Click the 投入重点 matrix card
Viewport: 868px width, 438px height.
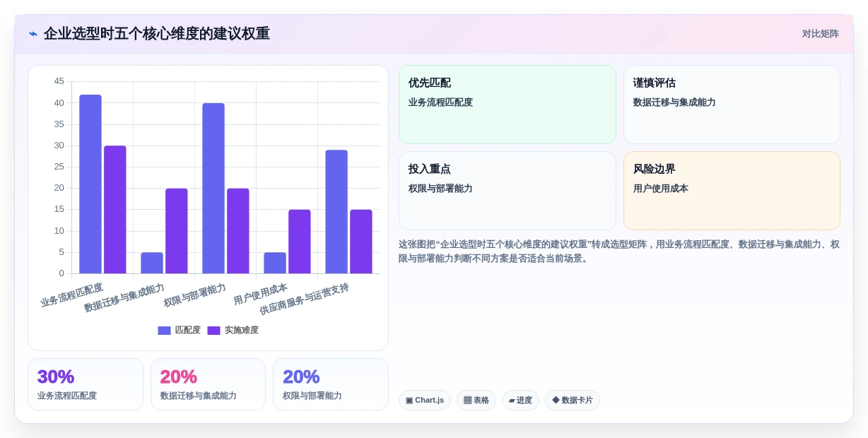(x=508, y=191)
